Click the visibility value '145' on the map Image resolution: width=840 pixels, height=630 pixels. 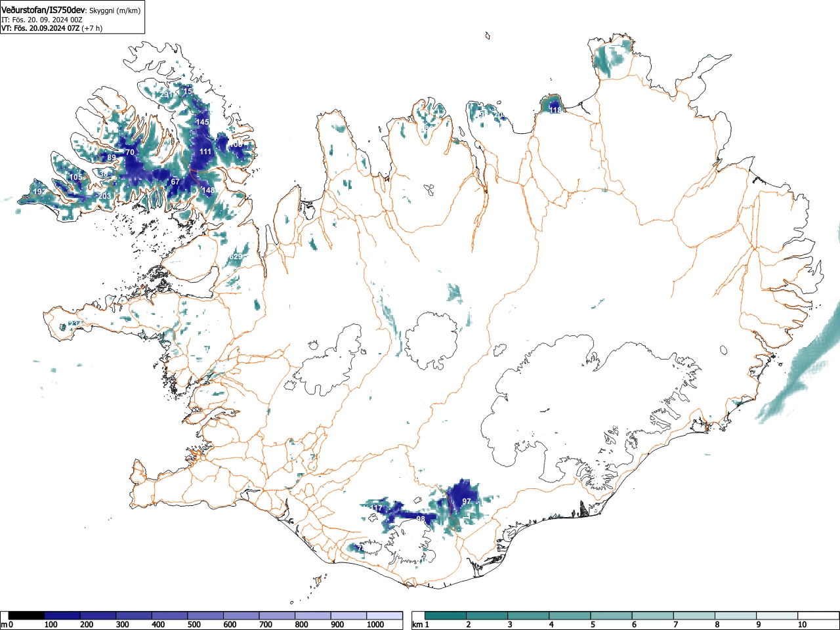202,122
